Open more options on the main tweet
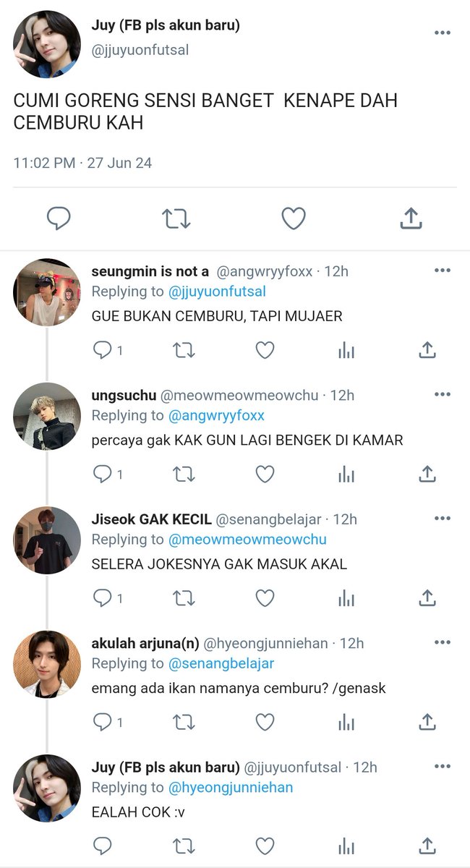Screen dimensions: 470x868 [x=443, y=33]
